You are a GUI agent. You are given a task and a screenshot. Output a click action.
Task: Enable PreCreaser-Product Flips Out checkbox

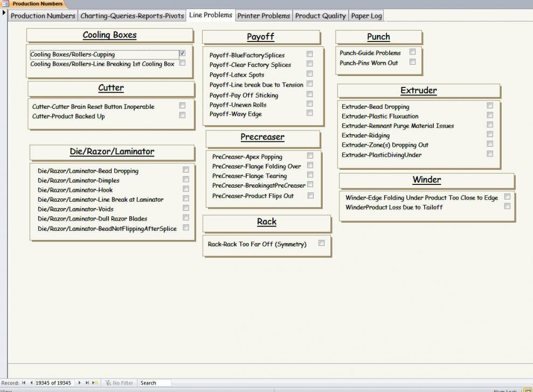pyautogui.click(x=310, y=195)
